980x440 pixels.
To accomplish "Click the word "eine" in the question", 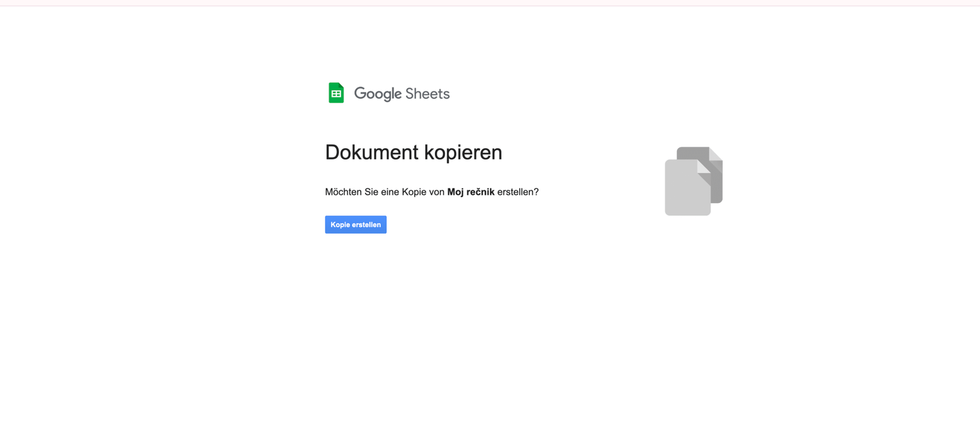I will click(390, 192).
